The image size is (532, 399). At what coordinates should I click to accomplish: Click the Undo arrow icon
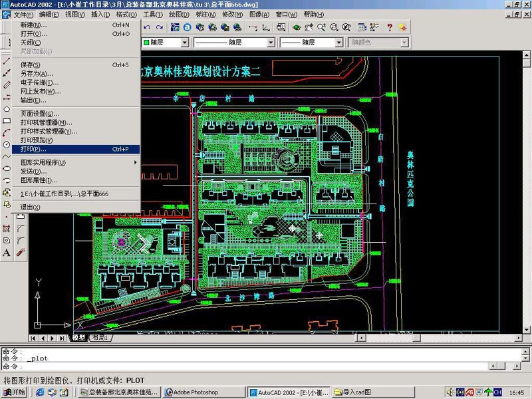[x=147, y=27]
